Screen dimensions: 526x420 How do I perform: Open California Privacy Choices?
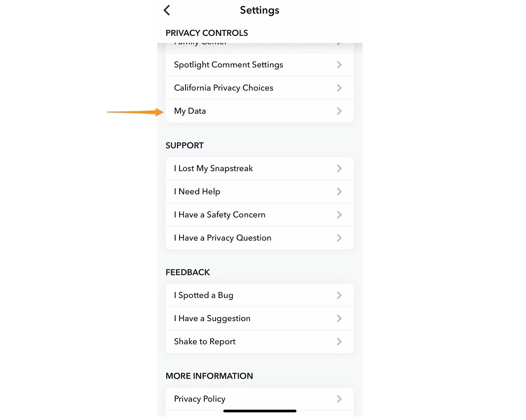223,88
